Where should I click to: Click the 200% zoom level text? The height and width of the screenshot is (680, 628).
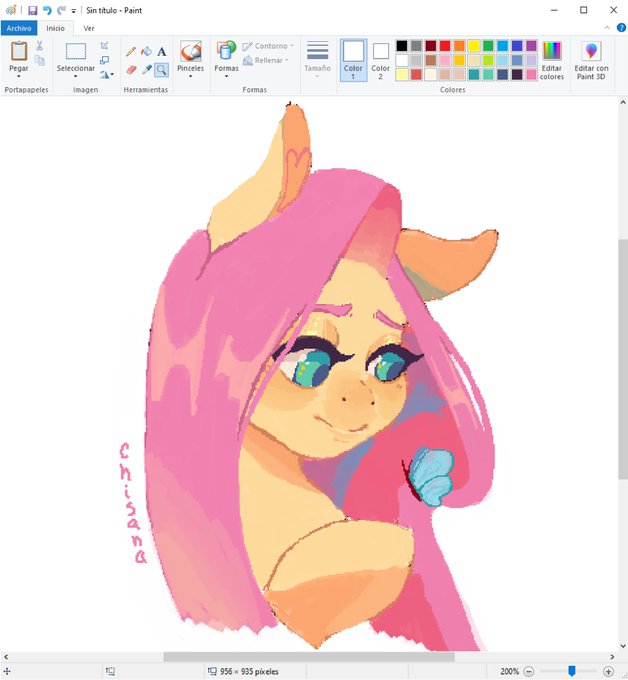509,671
